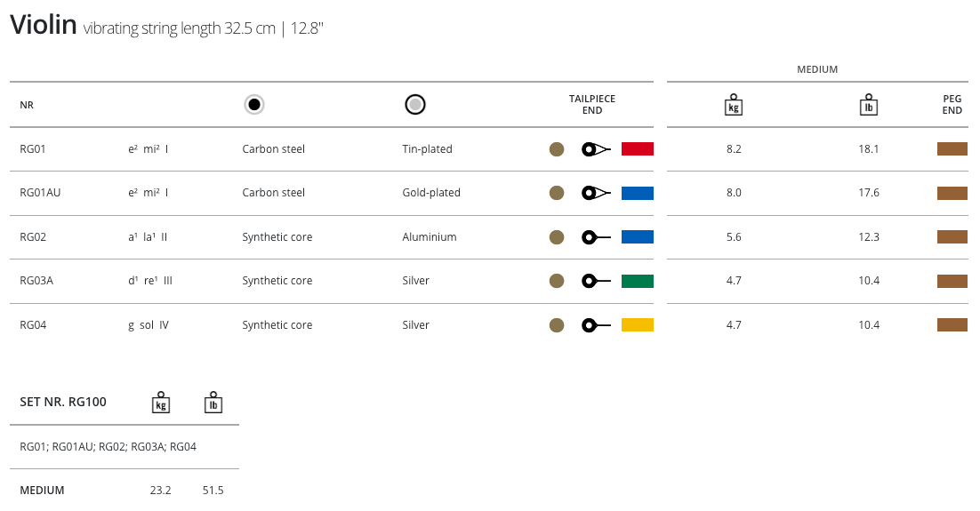Click the loop-end icon in RG01AU row
The image size is (980, 511).
point(596,193)
